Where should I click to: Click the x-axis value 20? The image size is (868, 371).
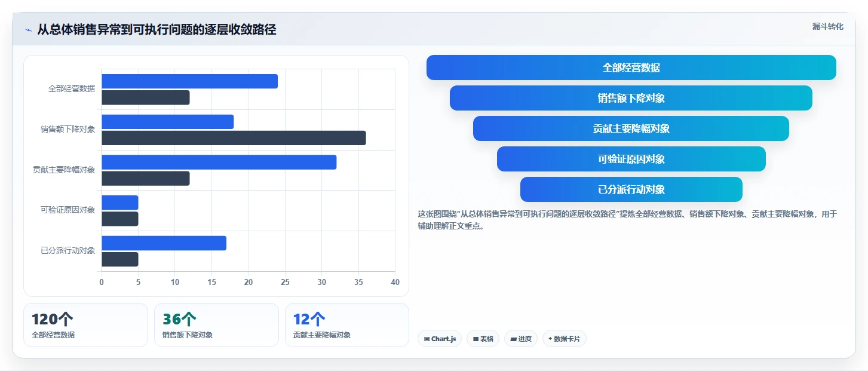(249, 282)
